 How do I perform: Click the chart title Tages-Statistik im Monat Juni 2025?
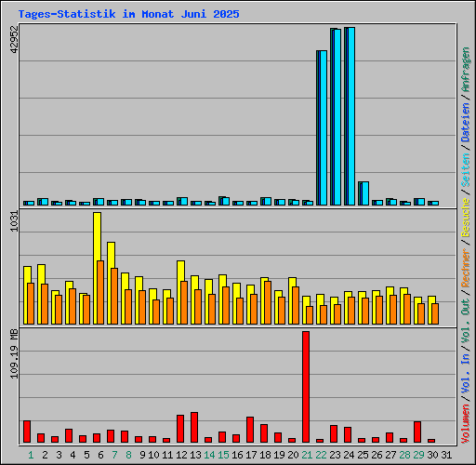click(128, 14)
